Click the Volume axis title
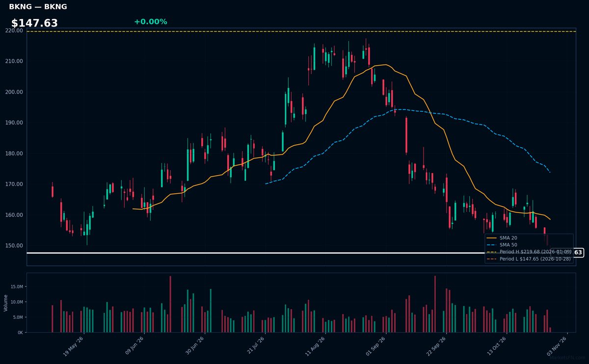This screenshot has width=589, height=364. [x=5, y=303]
